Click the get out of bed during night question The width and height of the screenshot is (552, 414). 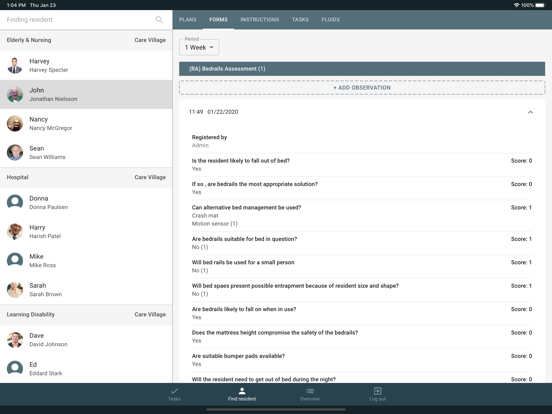point(264,379)
